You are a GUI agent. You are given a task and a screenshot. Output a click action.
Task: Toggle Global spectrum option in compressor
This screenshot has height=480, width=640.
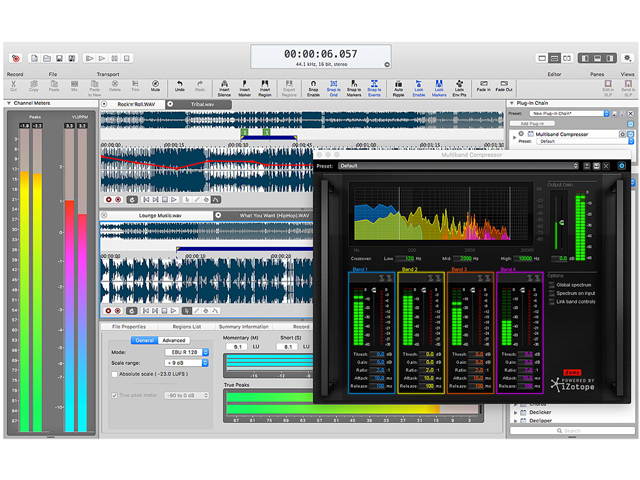pyautogui.click(x=552, y=285)
